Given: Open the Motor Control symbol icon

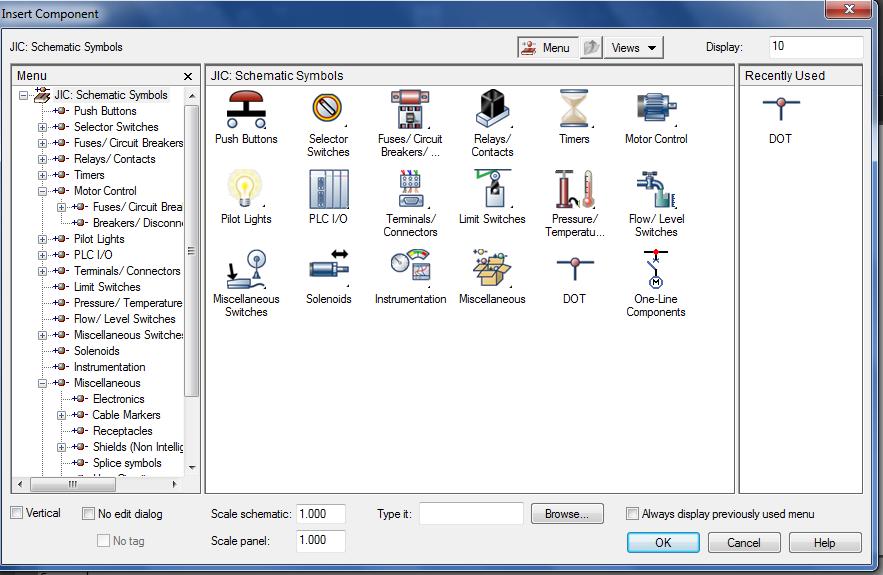Looking at the screenshot, I should tap(655, 108).
